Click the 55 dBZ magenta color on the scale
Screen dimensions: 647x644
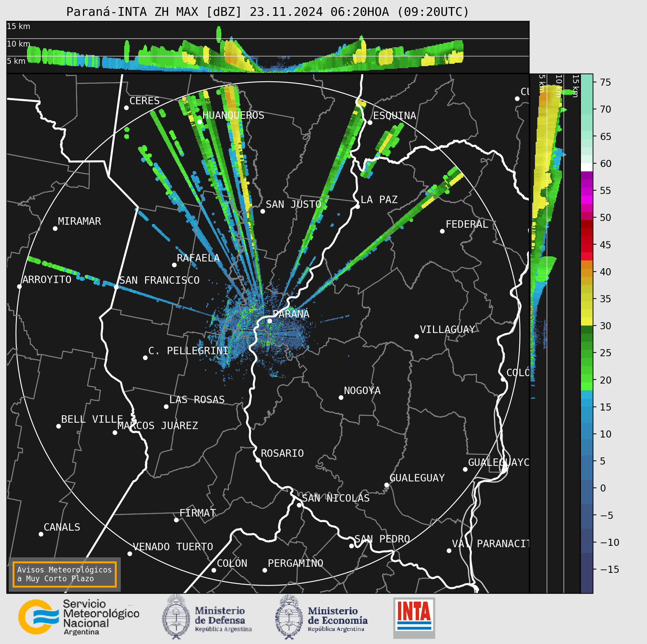coord(587,192)
